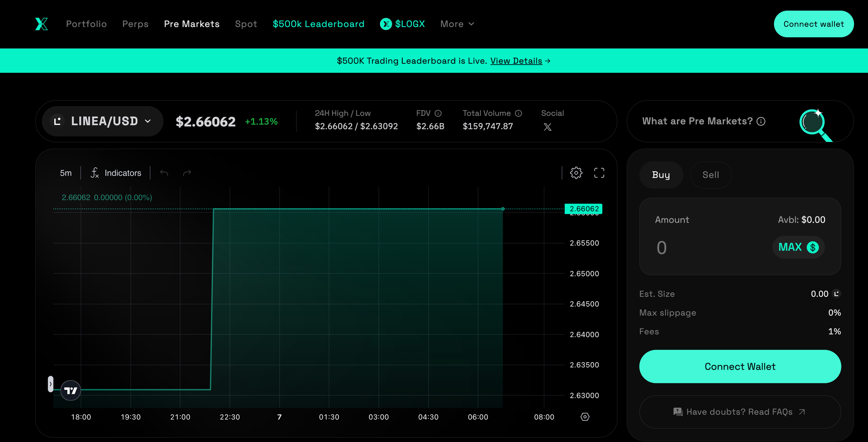Click the Max slippage 0% value
The image size is (868, 442).
(834, 313)
